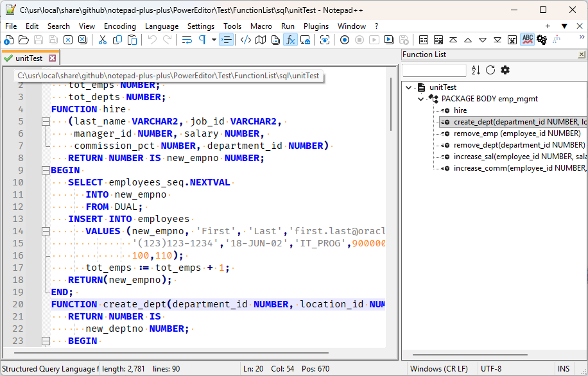Close the Function List panel
The height and width of the screenshot is (376, 588).
pyautogui.click(x=582, y=55)
